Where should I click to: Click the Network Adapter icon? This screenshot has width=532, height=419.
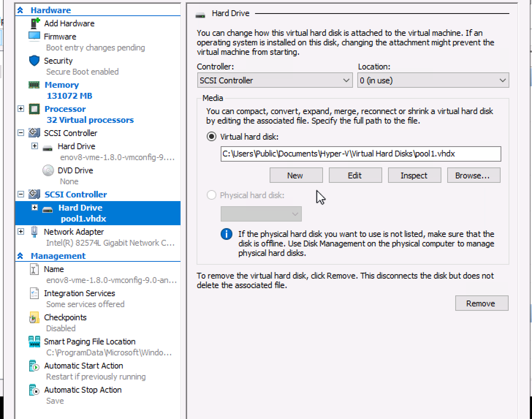click(34, 232)
